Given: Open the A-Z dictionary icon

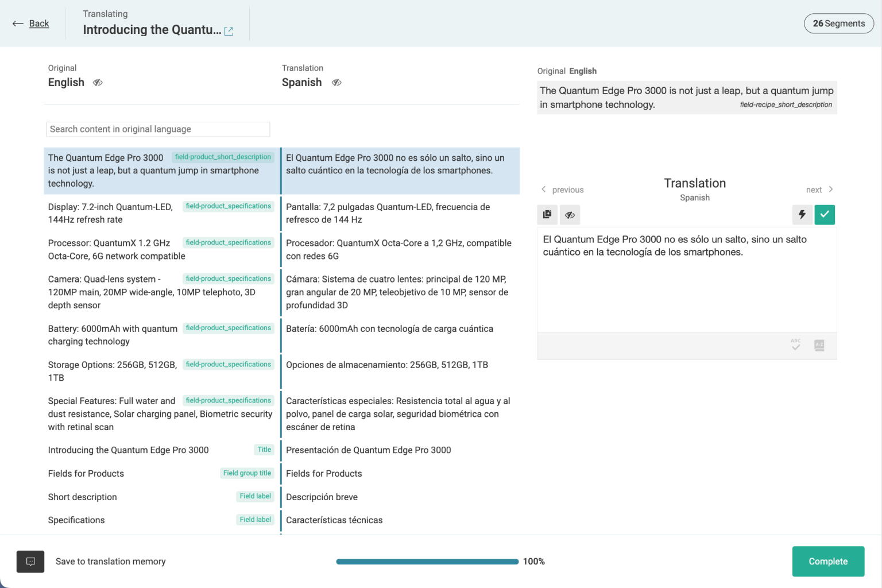Looking at the screenshot, I should click(819, 345).
